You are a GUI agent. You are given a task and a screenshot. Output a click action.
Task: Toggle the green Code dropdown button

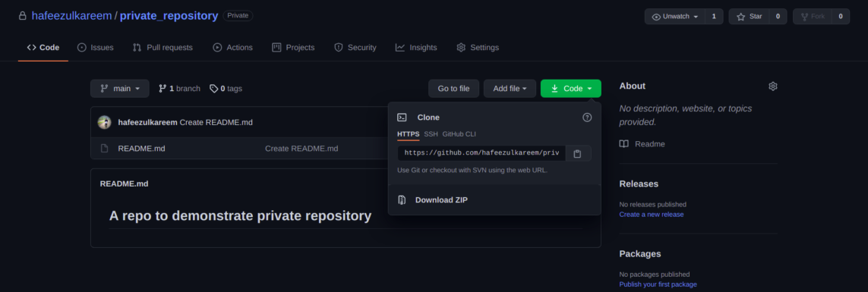pyautogui.click(x=571, y=89)
